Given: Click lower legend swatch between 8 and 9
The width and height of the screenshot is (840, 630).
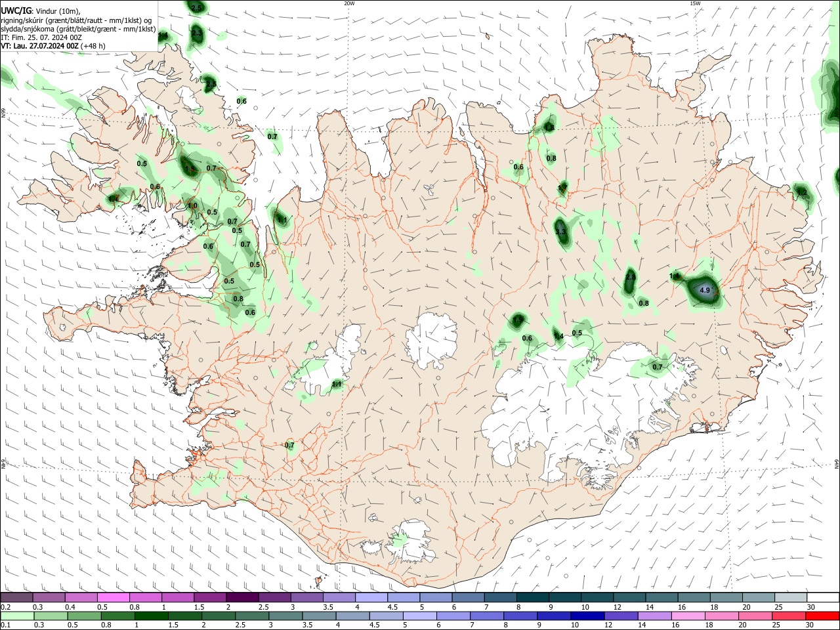Looking at the screenshot, I should (x=520, y=616).
